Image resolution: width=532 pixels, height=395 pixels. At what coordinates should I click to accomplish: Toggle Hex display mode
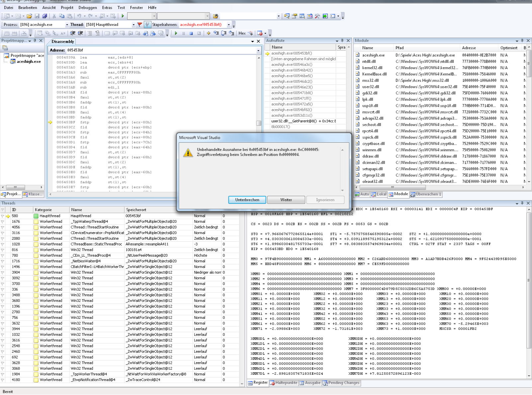242,33
